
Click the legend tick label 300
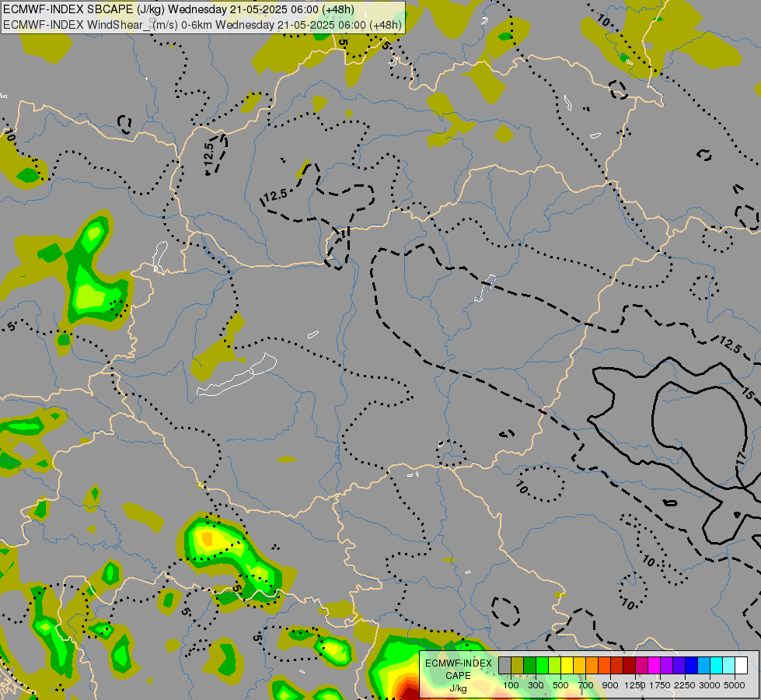(x=536, y=685)
